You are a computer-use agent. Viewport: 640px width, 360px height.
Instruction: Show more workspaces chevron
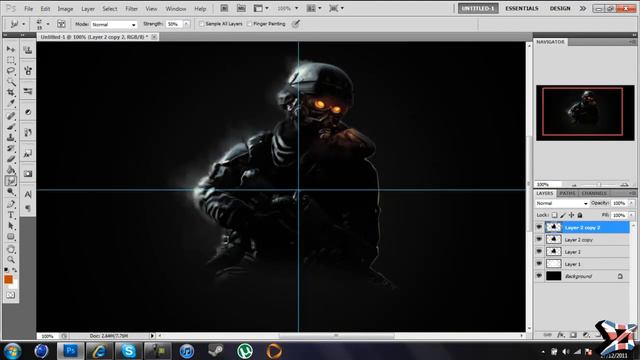coord(583,8)
